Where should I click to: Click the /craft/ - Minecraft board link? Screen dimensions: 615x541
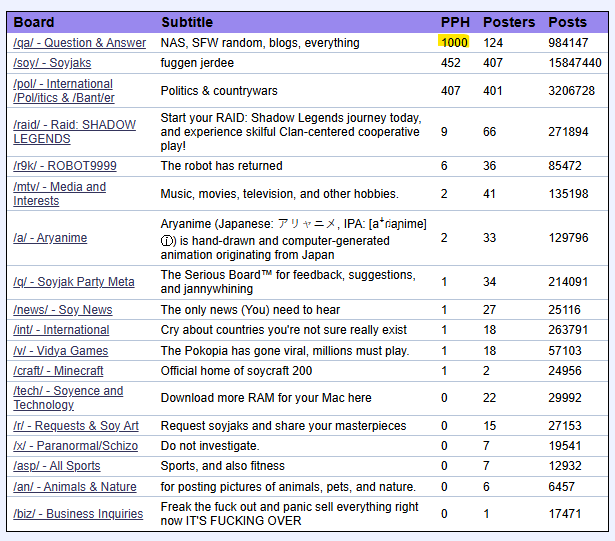click(x=58, y=371)
